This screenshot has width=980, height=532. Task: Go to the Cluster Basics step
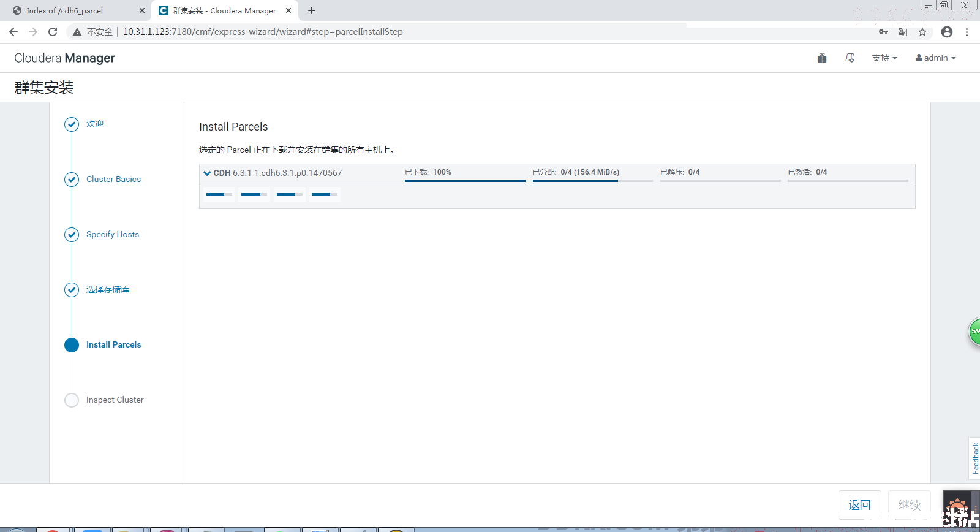(x=113, y=179)
